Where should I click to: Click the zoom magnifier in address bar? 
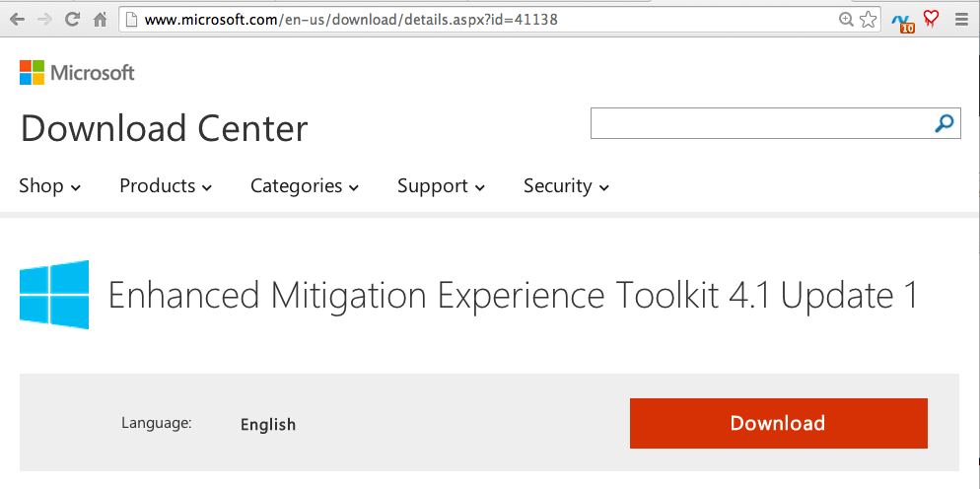846,19
